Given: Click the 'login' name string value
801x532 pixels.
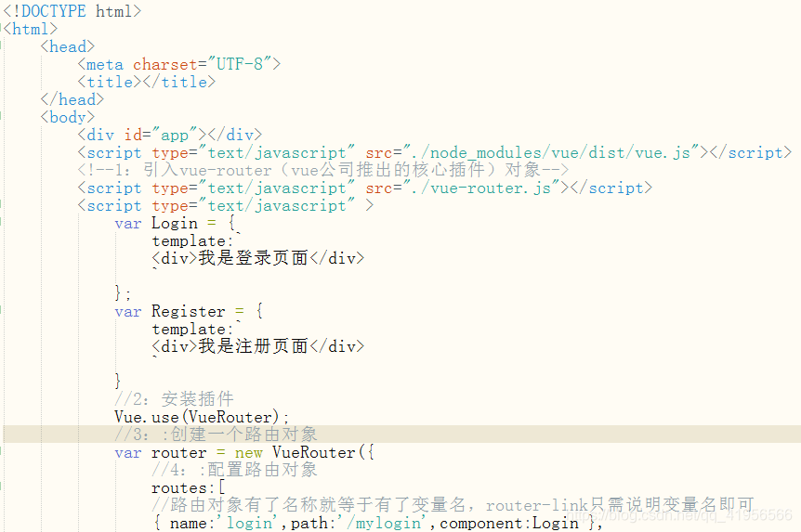Looking at the screenshot, I should pos(247,523).
